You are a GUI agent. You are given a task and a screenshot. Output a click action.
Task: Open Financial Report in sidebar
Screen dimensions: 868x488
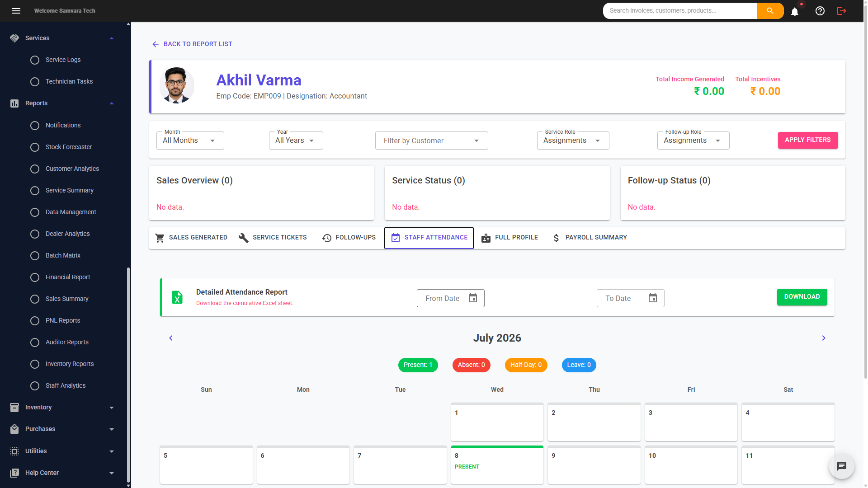68,277
